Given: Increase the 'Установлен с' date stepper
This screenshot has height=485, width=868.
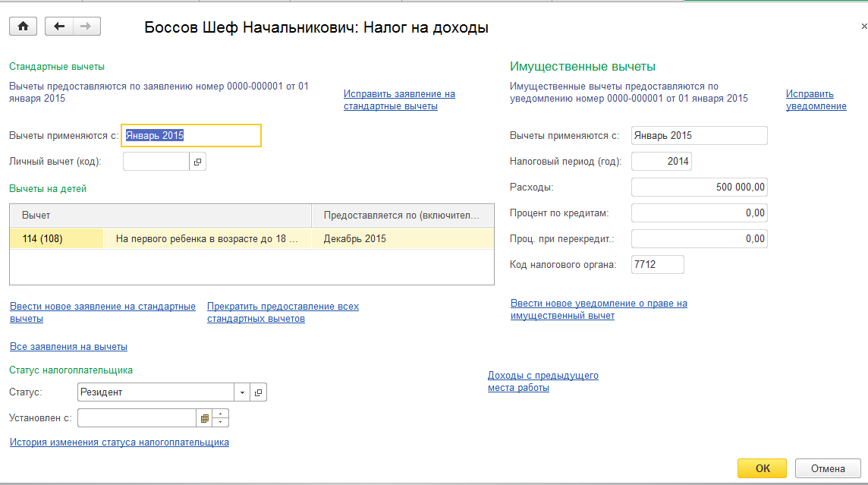Looking at the screenshot, I should click(220, 414).
